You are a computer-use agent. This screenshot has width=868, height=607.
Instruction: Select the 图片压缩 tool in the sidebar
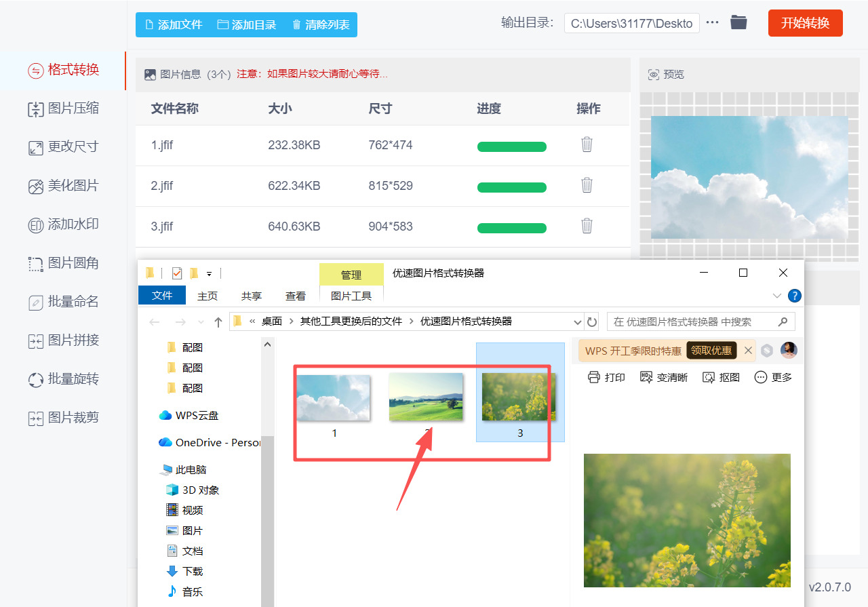pyautogui.click(x=64, y=109)
